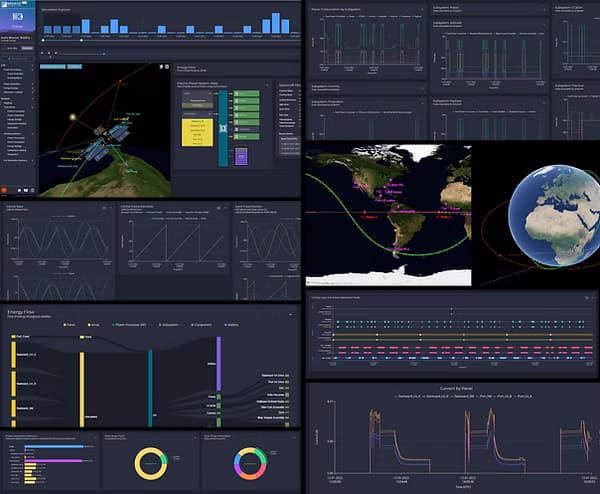Expand the first sidebar tree section chevron
Viewport: 600px width, 494px height.
pyautogui.click(x=33, y=65)
